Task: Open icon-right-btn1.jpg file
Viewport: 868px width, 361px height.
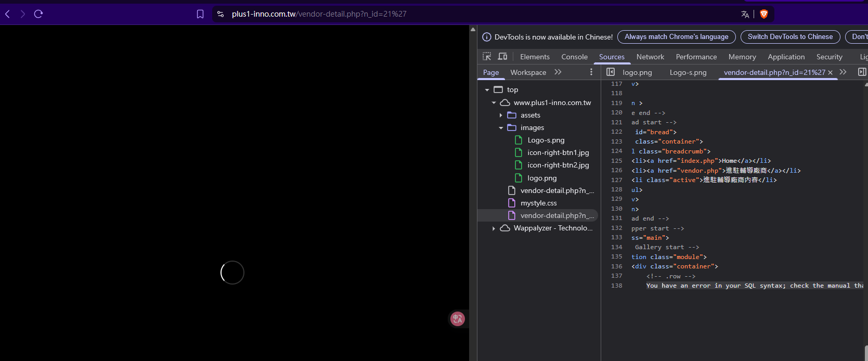Action: point(558,153)
